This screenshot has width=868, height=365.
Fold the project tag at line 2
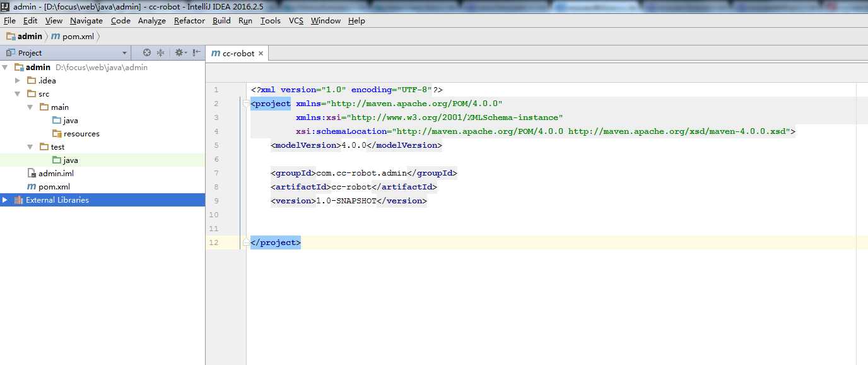245,104
